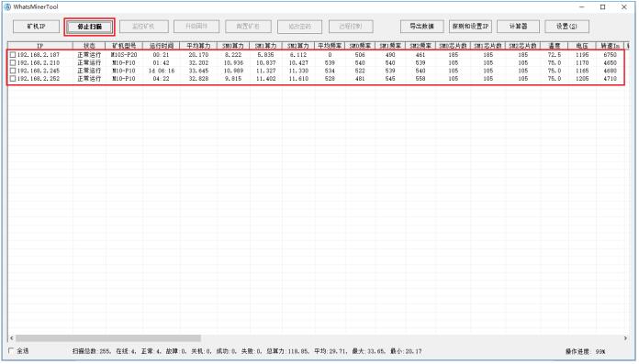Click the average hashrate value 20.170
The height and width of the screenshot is (364, 639).
tap(198, 55)
